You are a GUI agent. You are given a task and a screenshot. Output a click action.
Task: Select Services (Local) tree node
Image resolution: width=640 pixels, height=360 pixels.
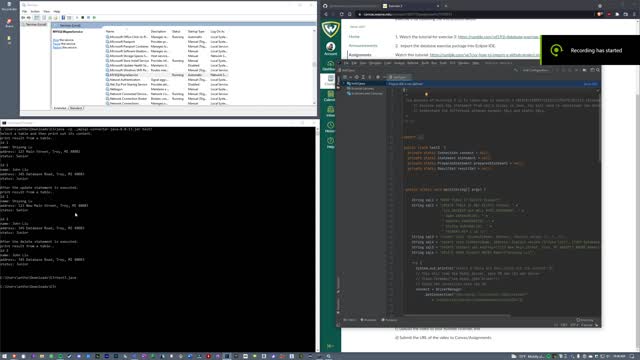tap(35, 24)
